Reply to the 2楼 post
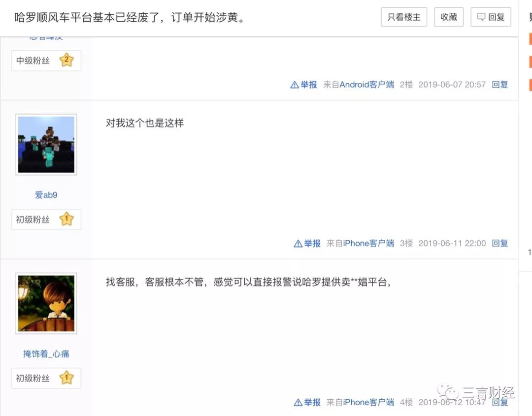The image size is (532, 416). pyautogui.click(x=500, y=84)
